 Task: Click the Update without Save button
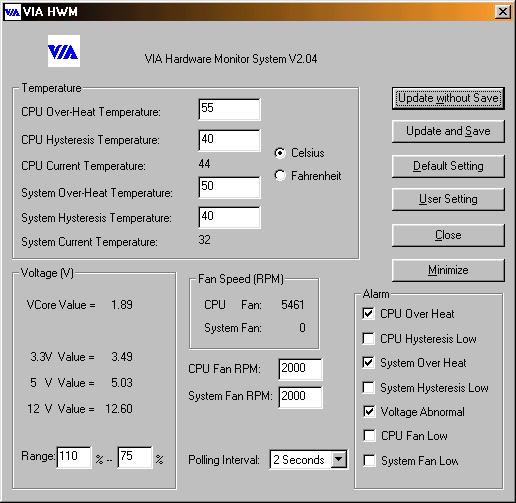tap(448, 98)
